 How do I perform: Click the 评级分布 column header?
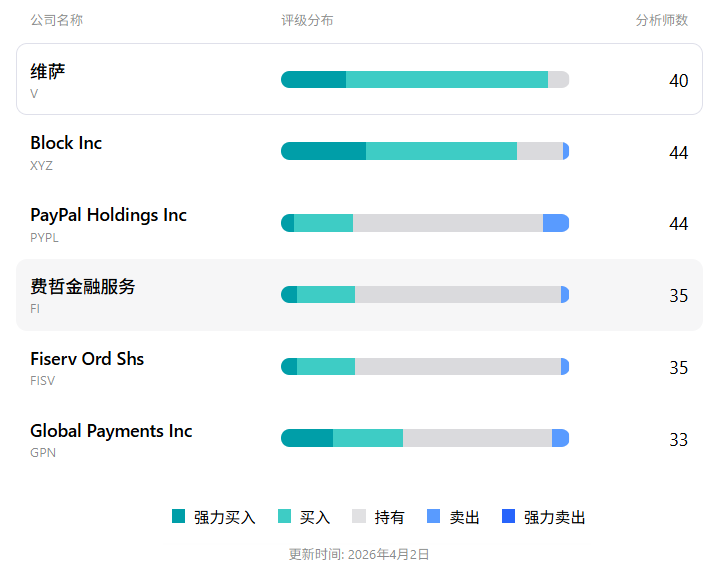tap(307, 20)
